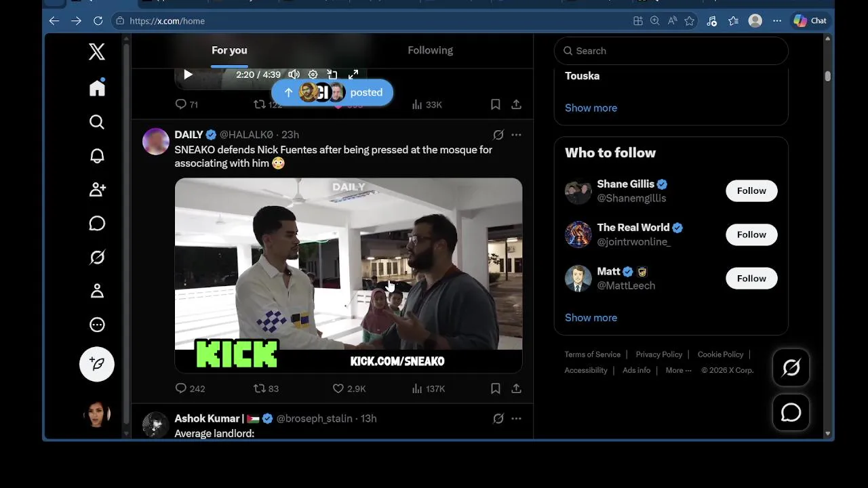Open the account avatar at sidebar bottom
Screen dimensions: 868x488
[97, 414]
